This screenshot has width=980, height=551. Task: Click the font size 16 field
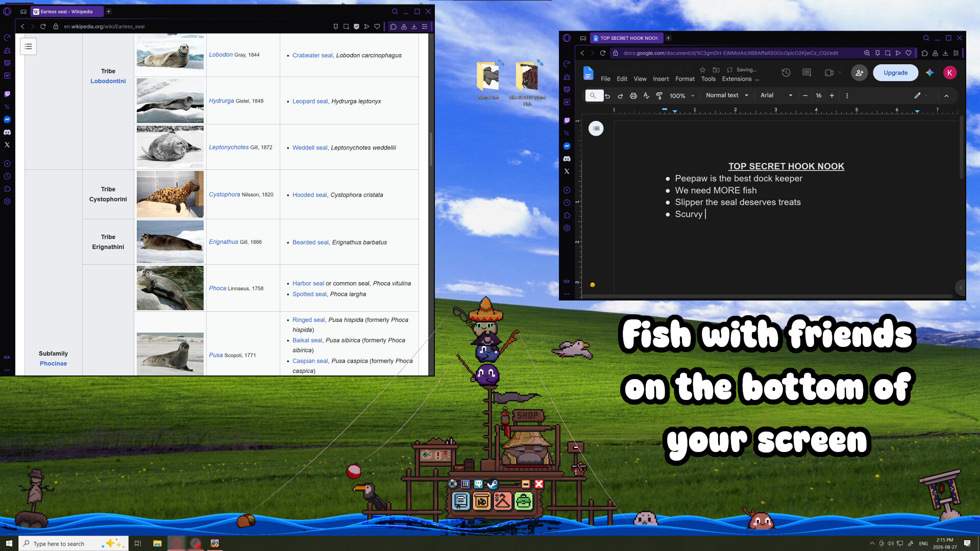[818, 96]
